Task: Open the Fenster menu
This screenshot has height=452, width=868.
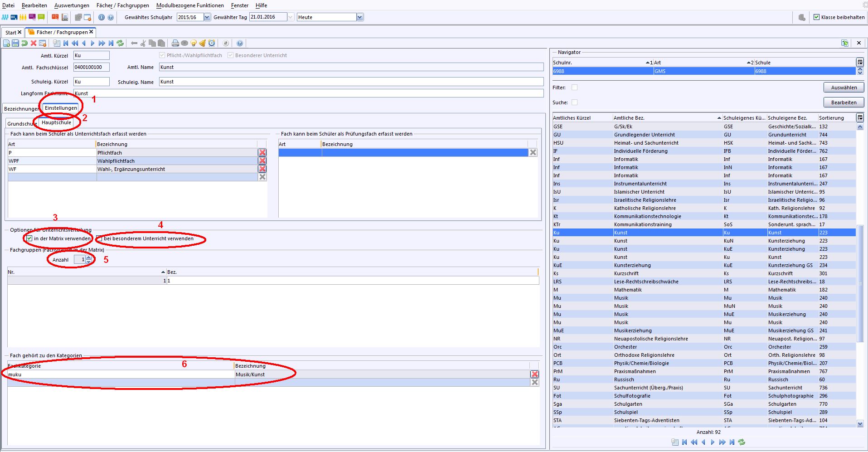Action: (240, 5)
